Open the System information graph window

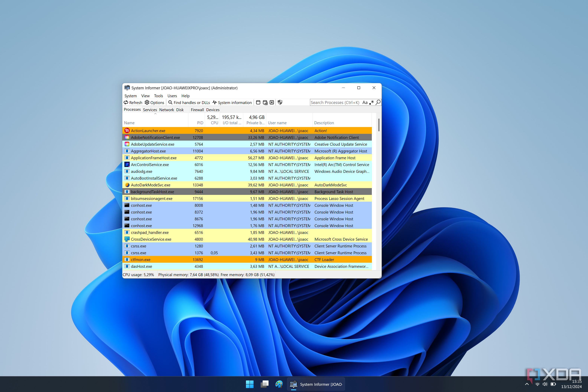point(232,103)
